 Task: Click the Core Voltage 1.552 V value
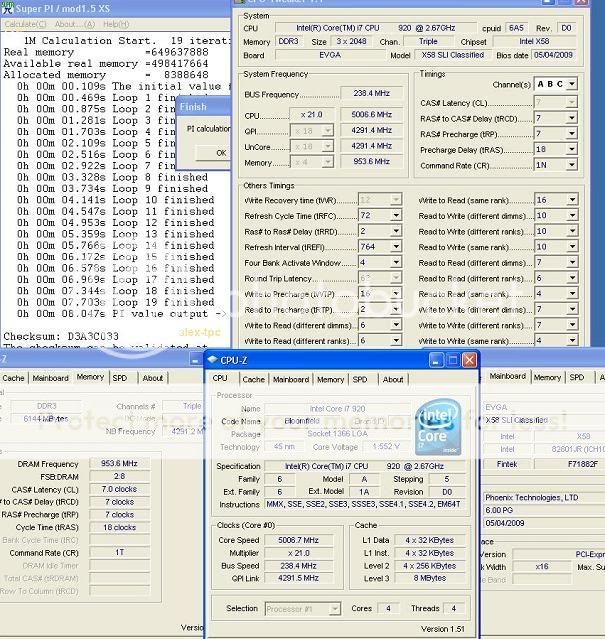coord(386,447)
